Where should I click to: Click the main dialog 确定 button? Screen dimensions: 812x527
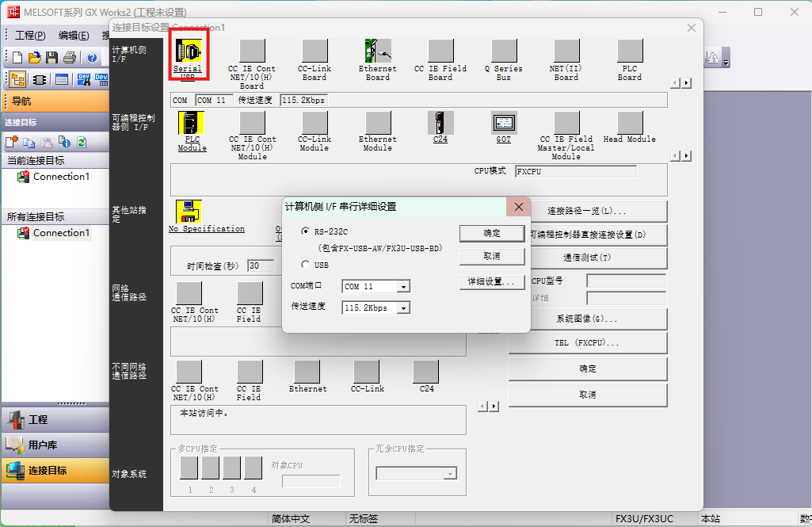point(588,369)
